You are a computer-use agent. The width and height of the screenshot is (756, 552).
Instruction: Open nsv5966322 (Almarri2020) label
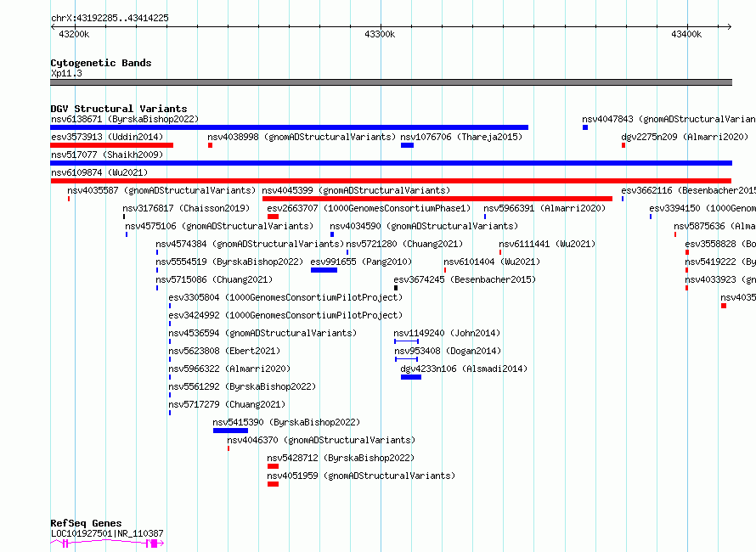coord(229,369)
